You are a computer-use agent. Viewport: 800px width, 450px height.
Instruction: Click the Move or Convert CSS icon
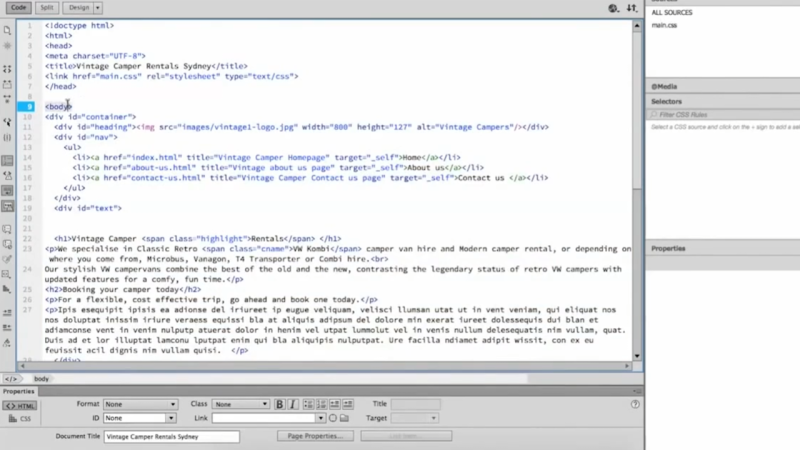[x=7, y=289]
